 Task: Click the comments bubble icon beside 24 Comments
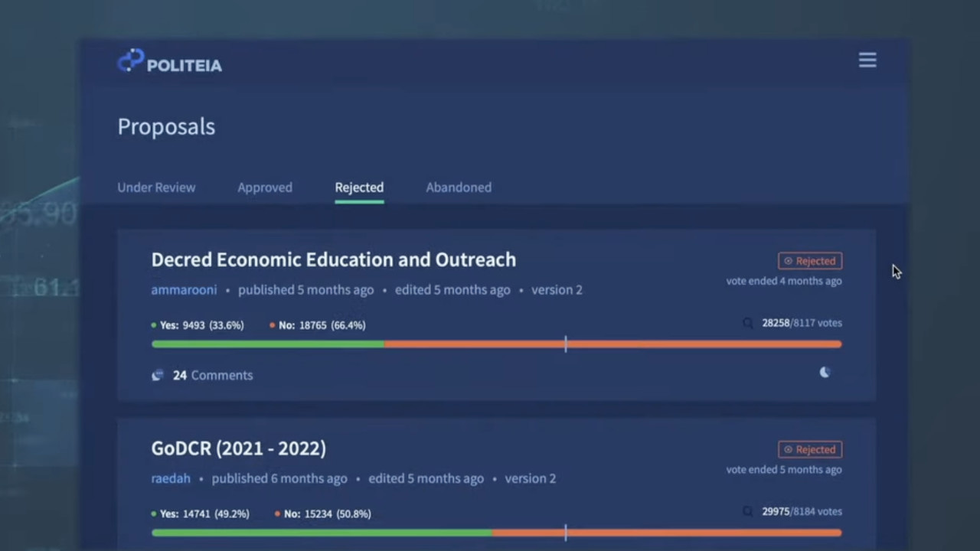(158, 375)
